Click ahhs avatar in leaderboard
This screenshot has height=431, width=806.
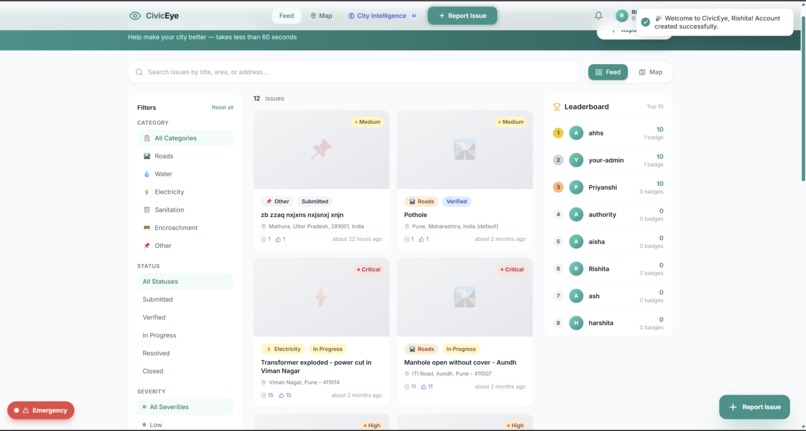tap(576, 133)
